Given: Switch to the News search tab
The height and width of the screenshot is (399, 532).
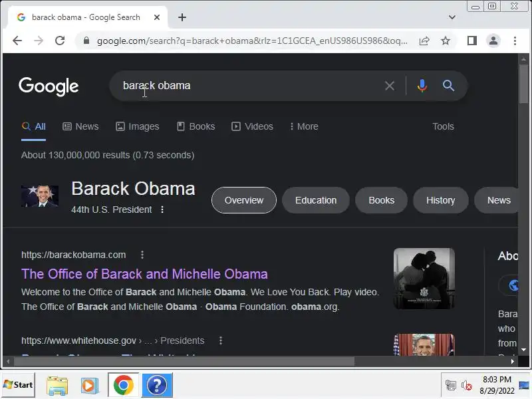Looking at the screenshot, I should (x=80, y=126).
